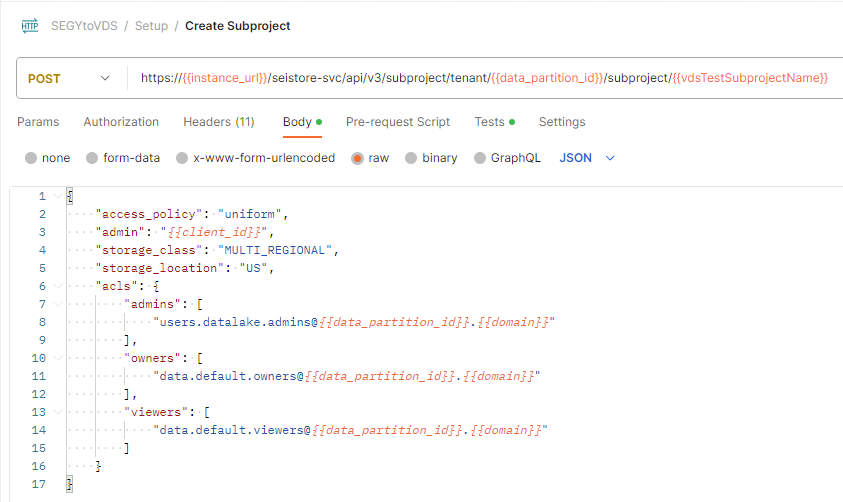
Task: Collapse the root object fold arrow on line 1
Action: [x=58, y=196]
